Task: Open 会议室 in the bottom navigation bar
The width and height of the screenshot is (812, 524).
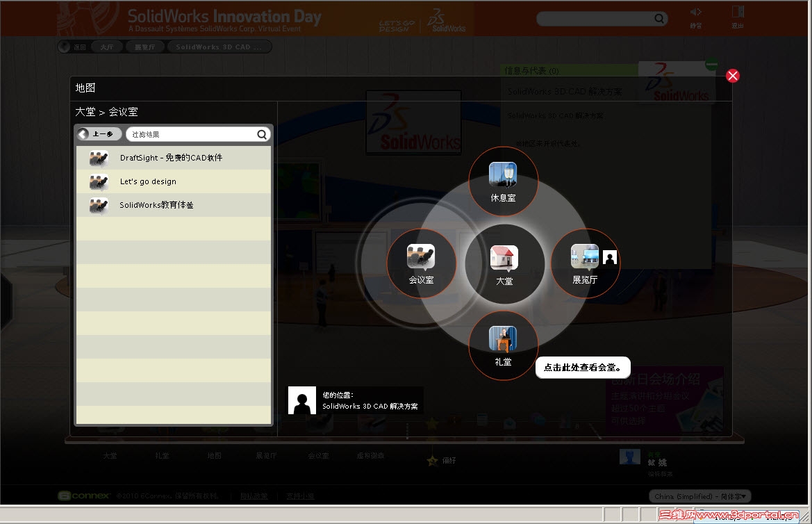Action: [319, 456]
